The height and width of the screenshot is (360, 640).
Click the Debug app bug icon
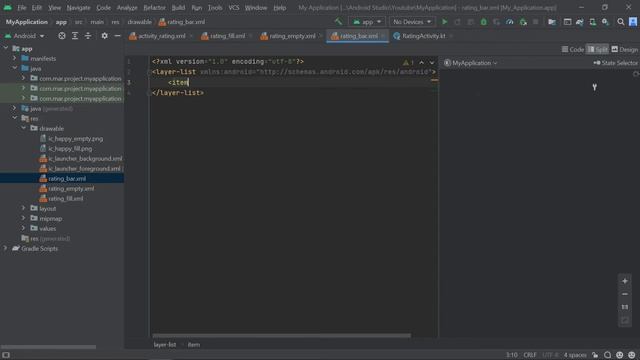(484, 22)
